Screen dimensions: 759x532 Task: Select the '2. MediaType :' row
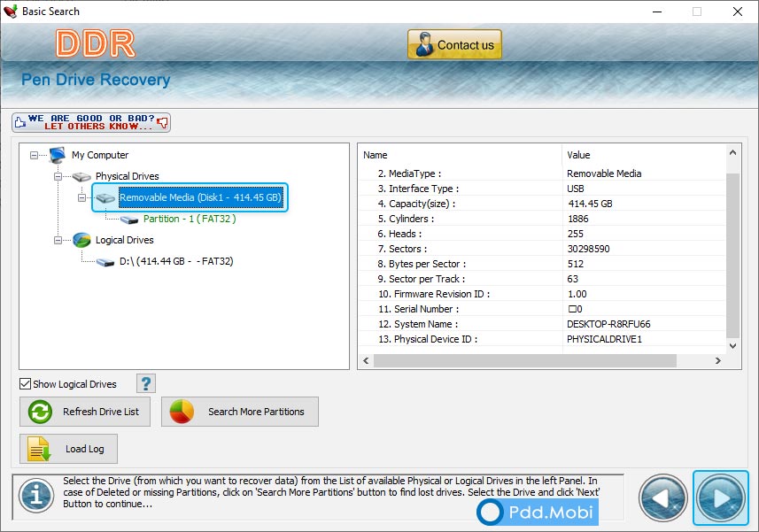[x=542, y=173]
